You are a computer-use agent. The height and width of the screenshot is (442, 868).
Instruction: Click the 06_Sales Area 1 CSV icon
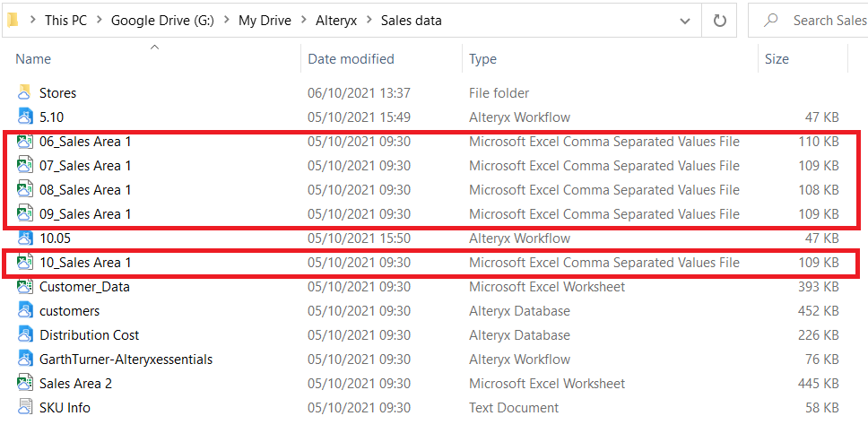[x=25, y=142]
